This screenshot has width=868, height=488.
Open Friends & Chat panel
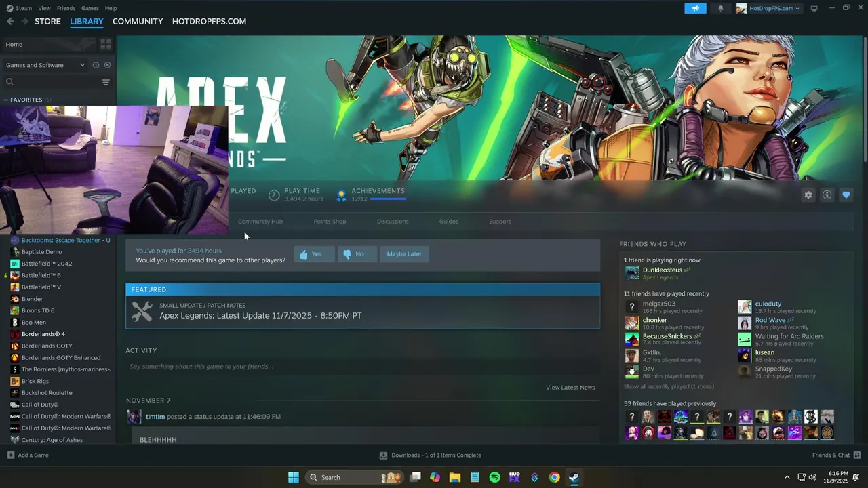point(836,455)
